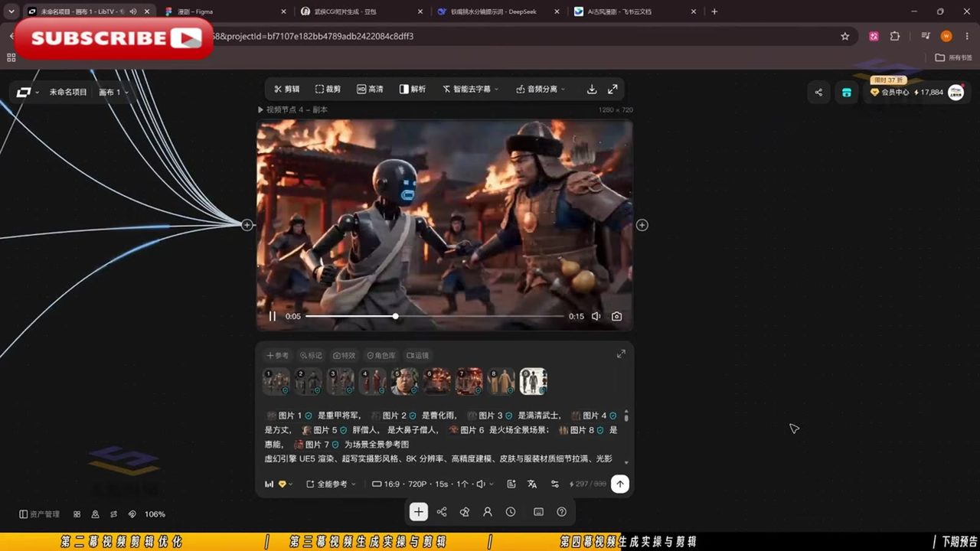Click the share icon at top right
The width and height of the screenshot is (980, 551).
pyautogui.click(x=818, y=92)
